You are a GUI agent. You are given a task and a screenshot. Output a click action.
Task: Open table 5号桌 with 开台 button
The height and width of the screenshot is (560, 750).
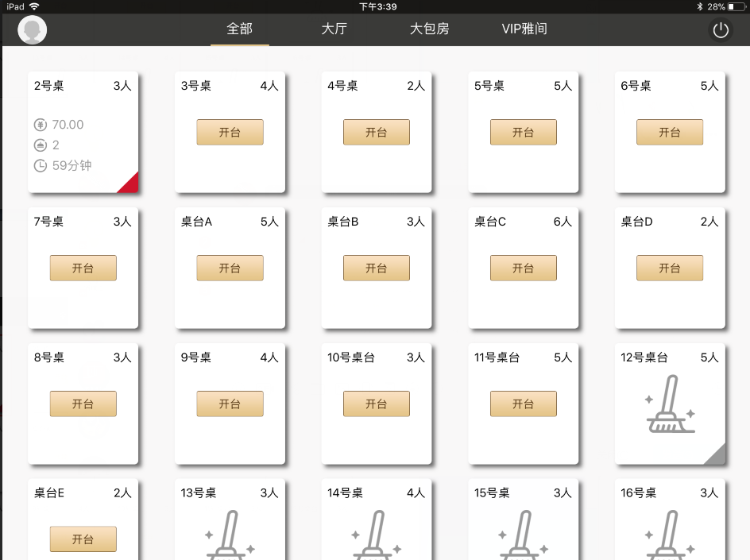pos(524,132)
